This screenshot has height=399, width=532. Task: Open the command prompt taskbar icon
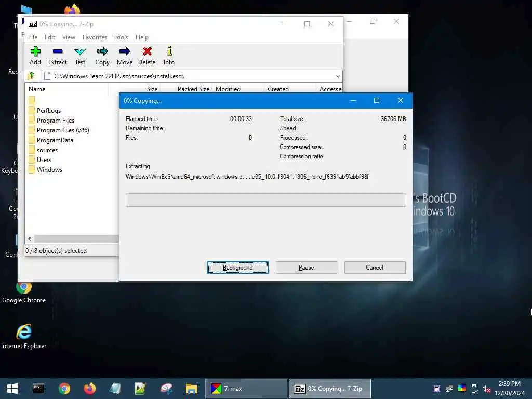tap(38, 389)
